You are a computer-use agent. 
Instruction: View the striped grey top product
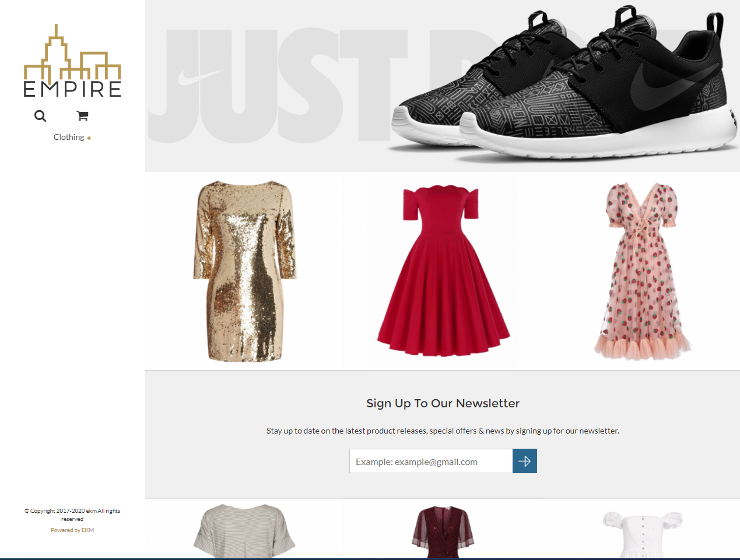pyautogui.click(x=245, y=531)
